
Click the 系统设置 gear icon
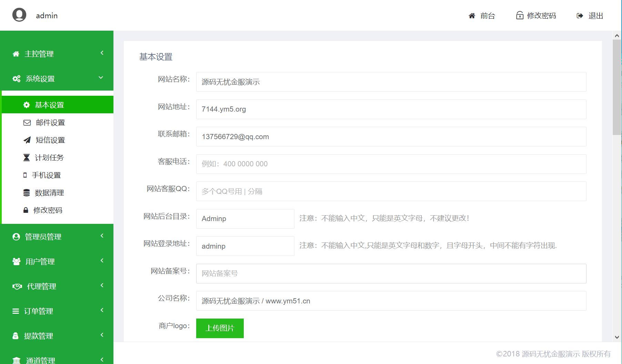pyautogui.click(x=16, y=79)
